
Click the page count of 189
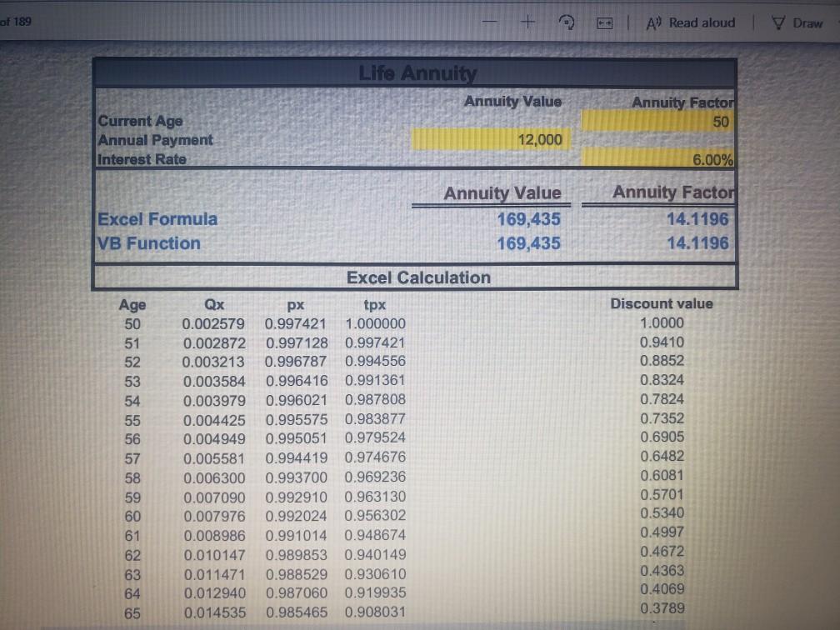click(x=16, y=22)
